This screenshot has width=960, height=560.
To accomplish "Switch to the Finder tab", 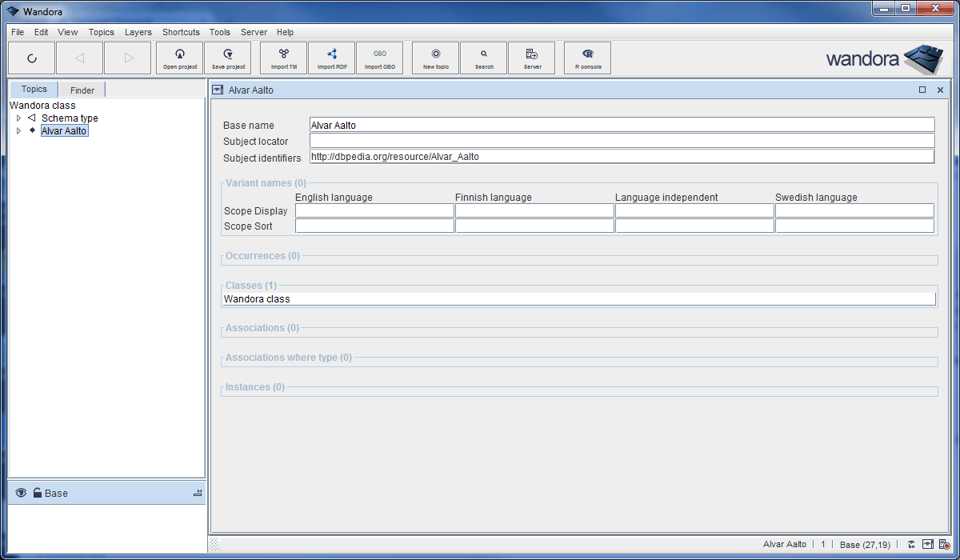I will [81, 89].
